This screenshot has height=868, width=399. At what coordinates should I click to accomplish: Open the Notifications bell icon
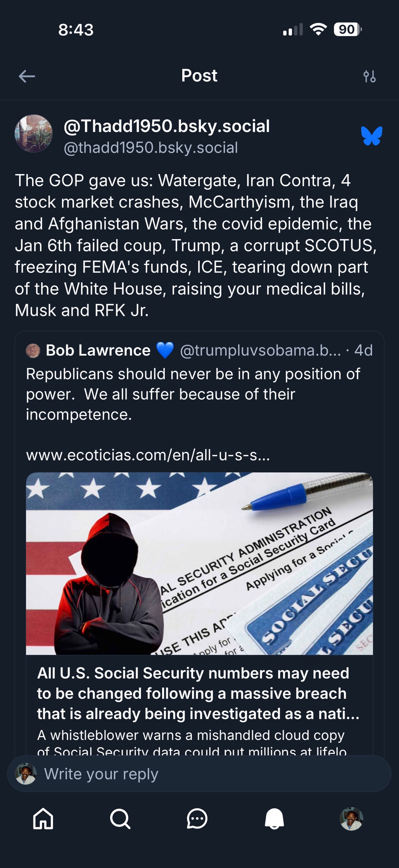[274, 819]
